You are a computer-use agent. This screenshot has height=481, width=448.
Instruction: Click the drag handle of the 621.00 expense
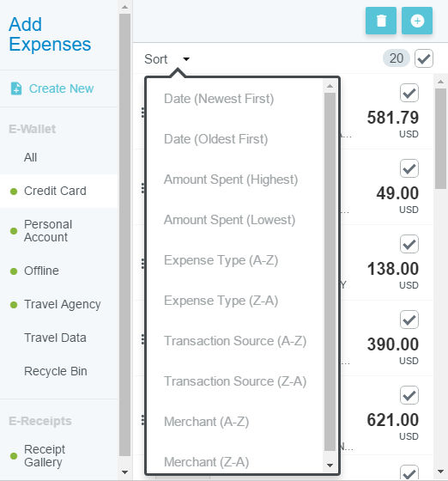pos(142,420)
